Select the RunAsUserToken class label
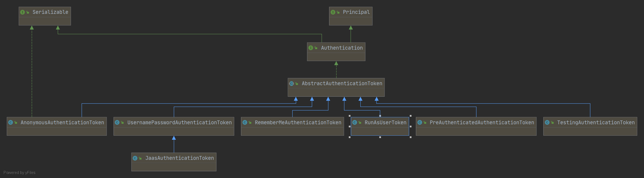Viewport: 644px width, 178px height. click(x=385, y=122)
